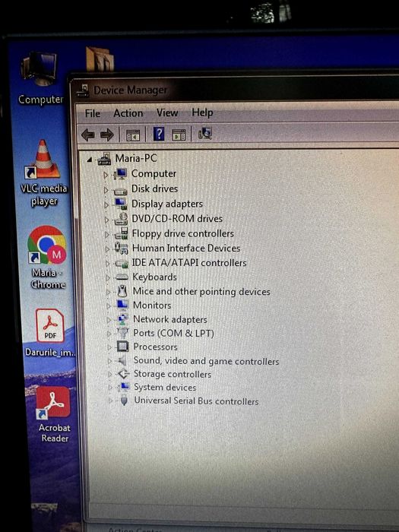Expand the Ports (COM & LPT) arrow
Screen dimensions: 399x532
click(109, 334)
